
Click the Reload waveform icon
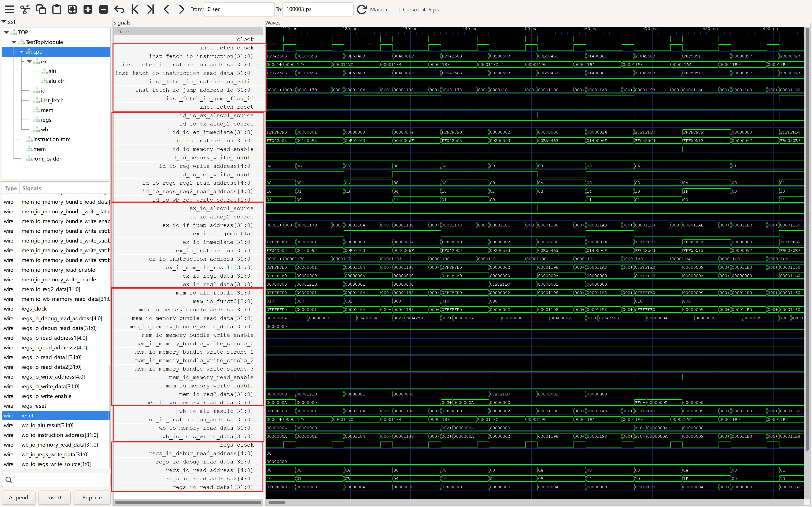click(x=361, y=9)
